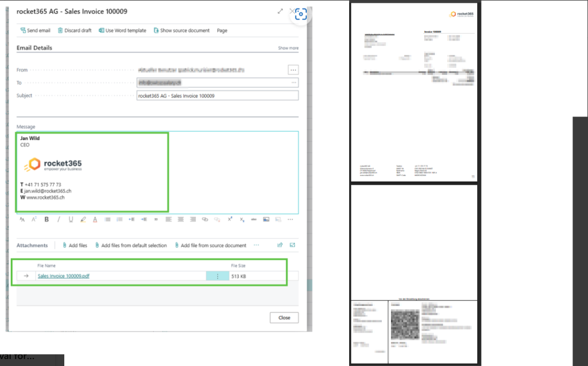The image size is (588, 366).
Task: Click Send email action
Action: coord(35,30)
